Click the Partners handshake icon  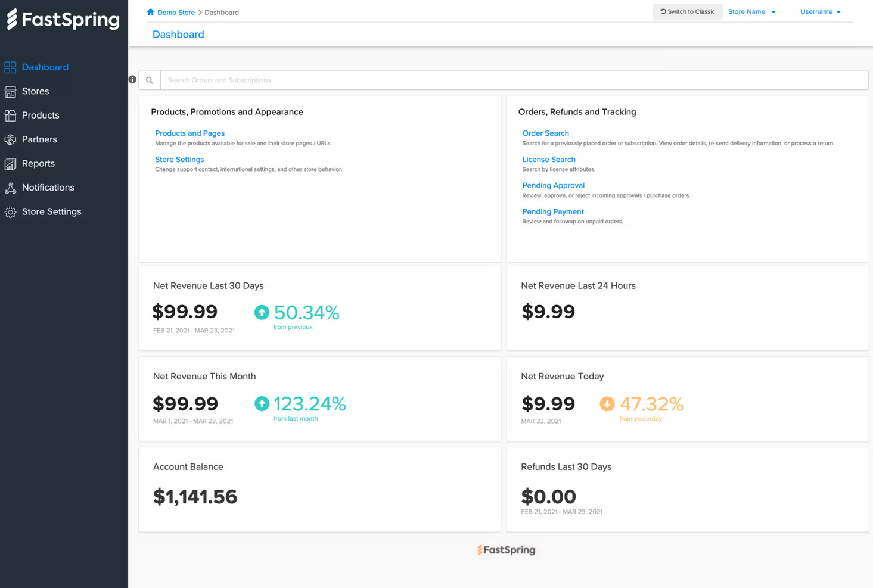click(x=11, y=139)
